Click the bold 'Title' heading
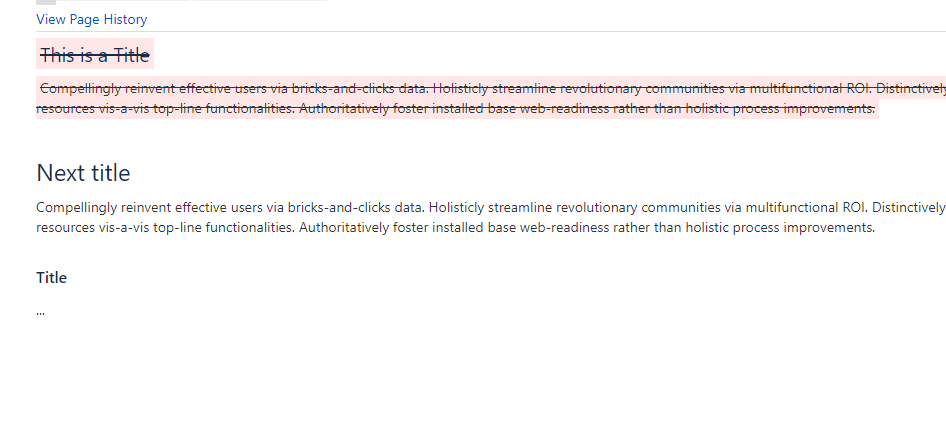 tap(51, 278)
